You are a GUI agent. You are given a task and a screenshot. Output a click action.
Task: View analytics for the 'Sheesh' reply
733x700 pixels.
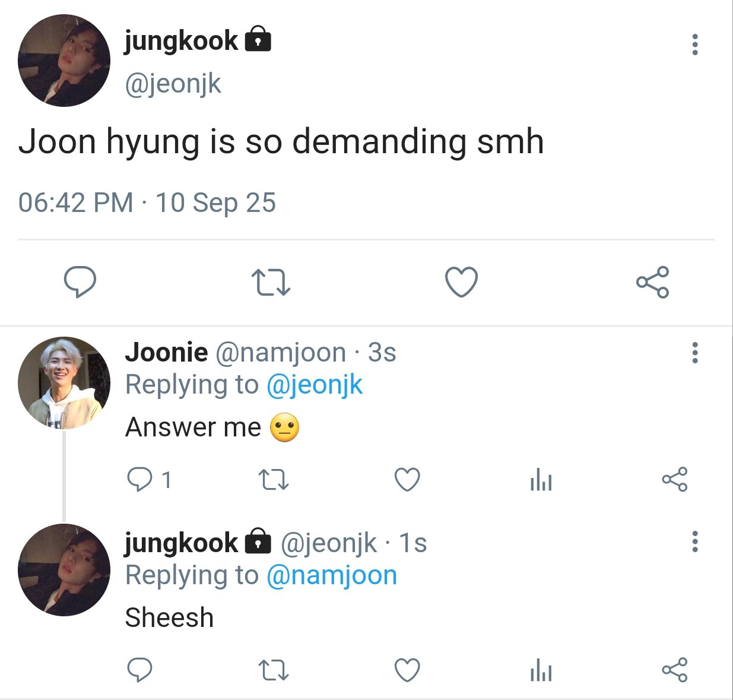541,671
